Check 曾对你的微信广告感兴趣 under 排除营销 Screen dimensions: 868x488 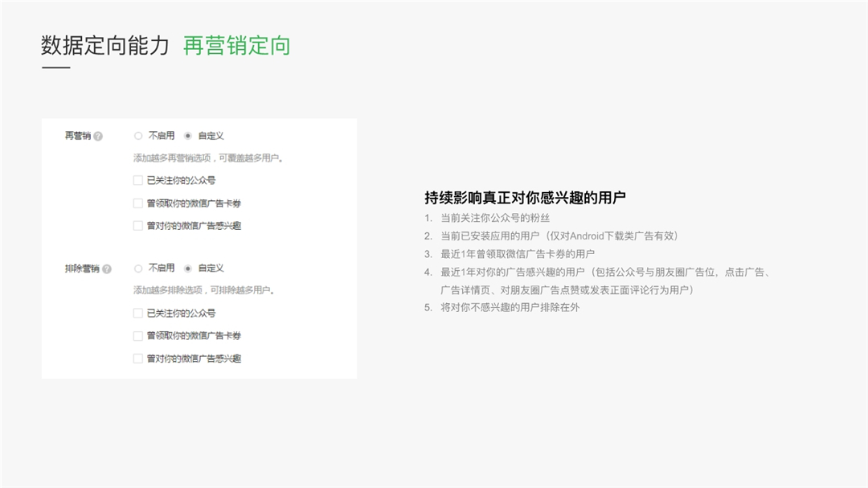click(138, 359)
